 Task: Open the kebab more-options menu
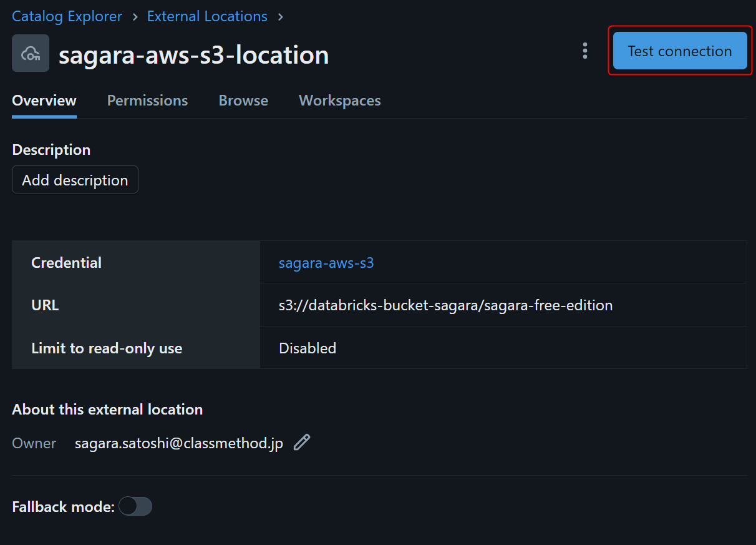pyautogui.click(x=584, y=51)
